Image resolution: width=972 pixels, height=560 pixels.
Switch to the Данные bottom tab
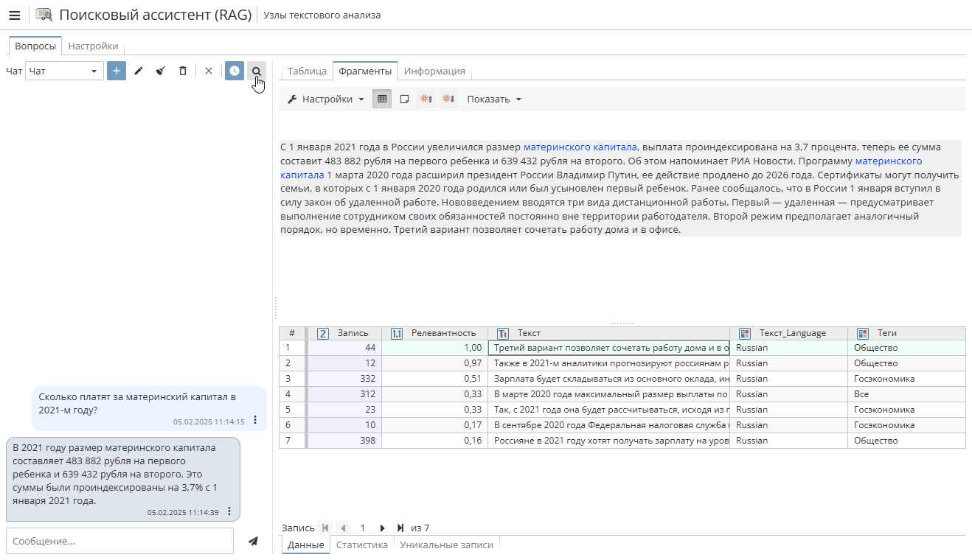(x=306, y=545)
